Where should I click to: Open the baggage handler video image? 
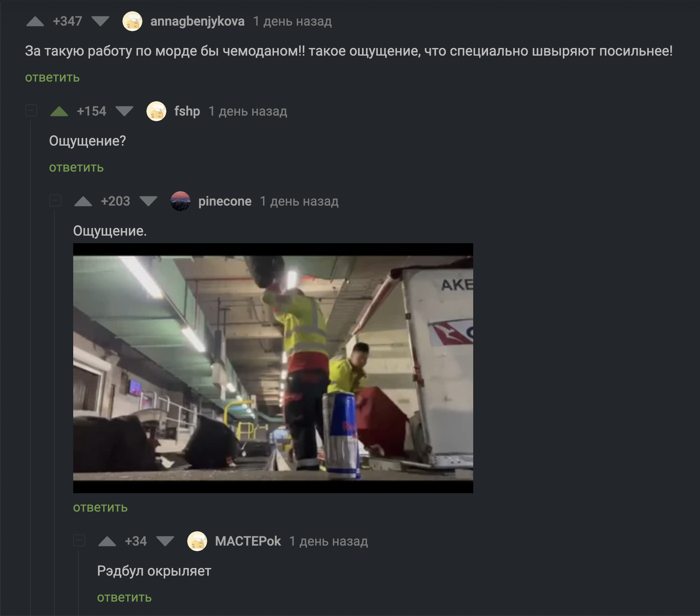tap(273, 368)
